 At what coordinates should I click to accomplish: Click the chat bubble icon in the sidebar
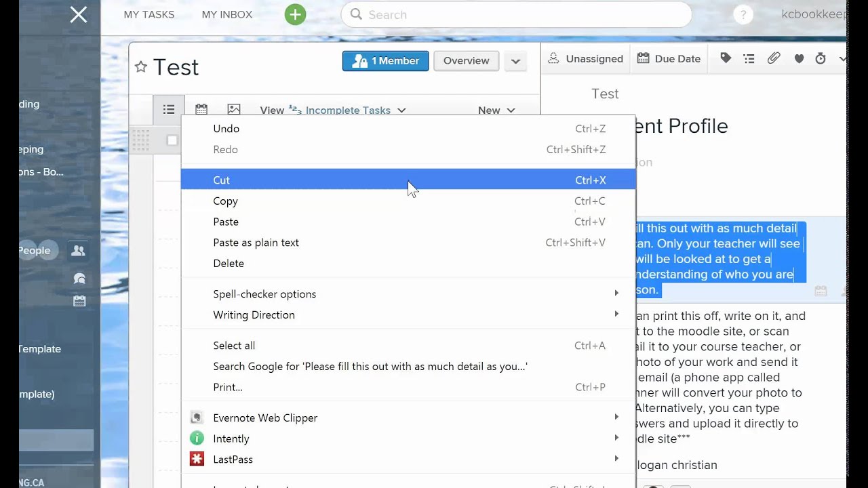coord(79,278)
